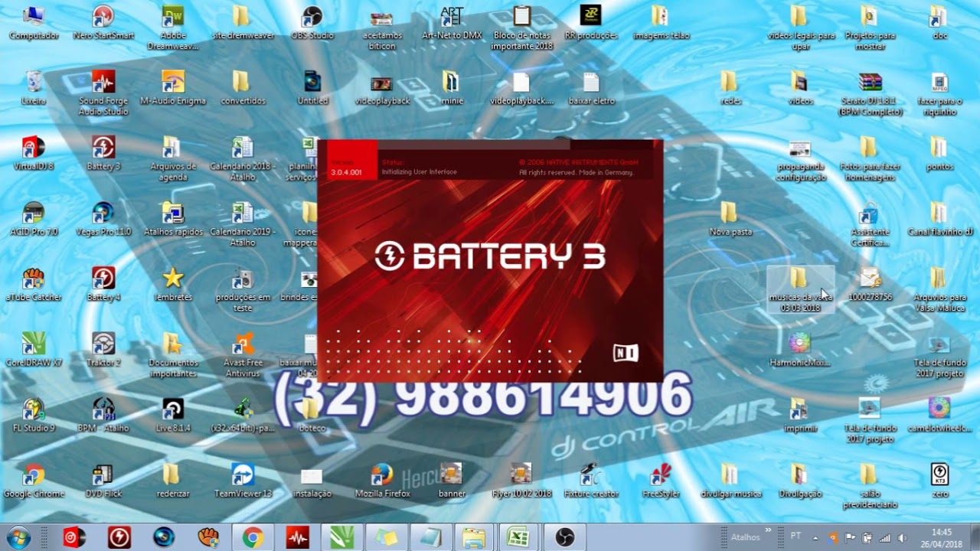Open the M-Audio Enigma shortcut
Screen dimensions: 980x551
173,87
